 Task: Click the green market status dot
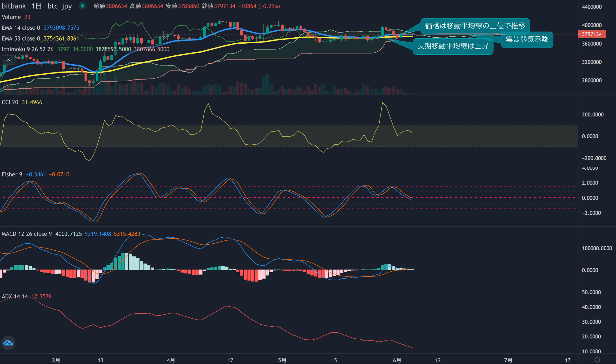(82, 6)
